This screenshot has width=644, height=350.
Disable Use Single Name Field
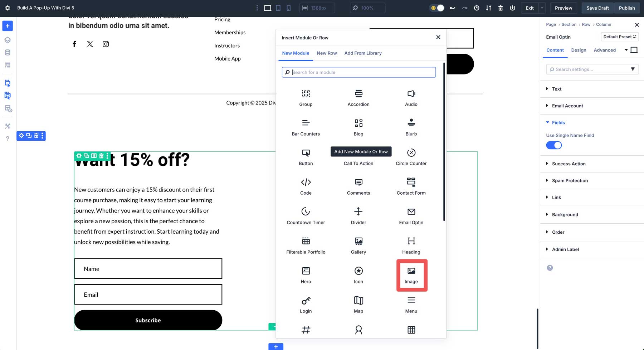click(x=554, y=145)
